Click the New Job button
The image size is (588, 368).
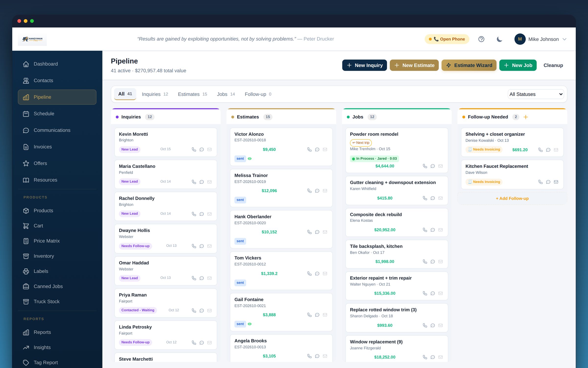[518, 65]
